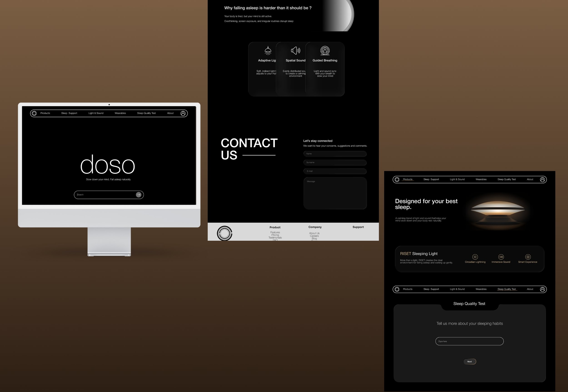Click the Message text area in the contact form
Image resolution: width=568 pixels, height=392 pixels.
coord(335,193)
